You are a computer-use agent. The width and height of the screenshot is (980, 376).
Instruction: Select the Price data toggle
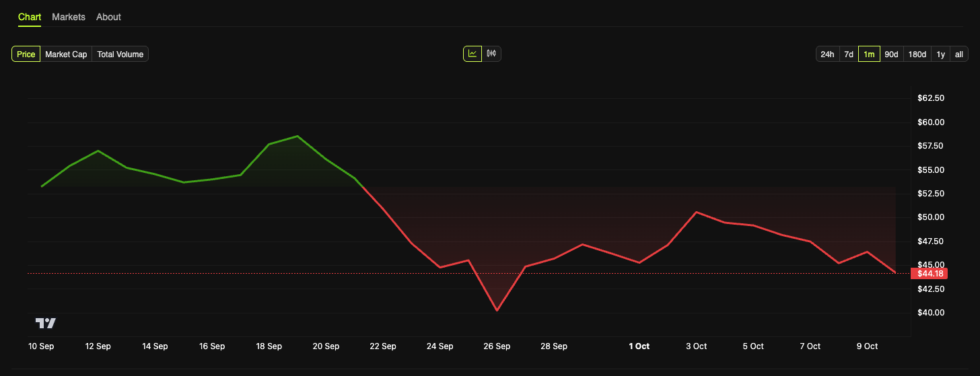[x=26, y=54]
